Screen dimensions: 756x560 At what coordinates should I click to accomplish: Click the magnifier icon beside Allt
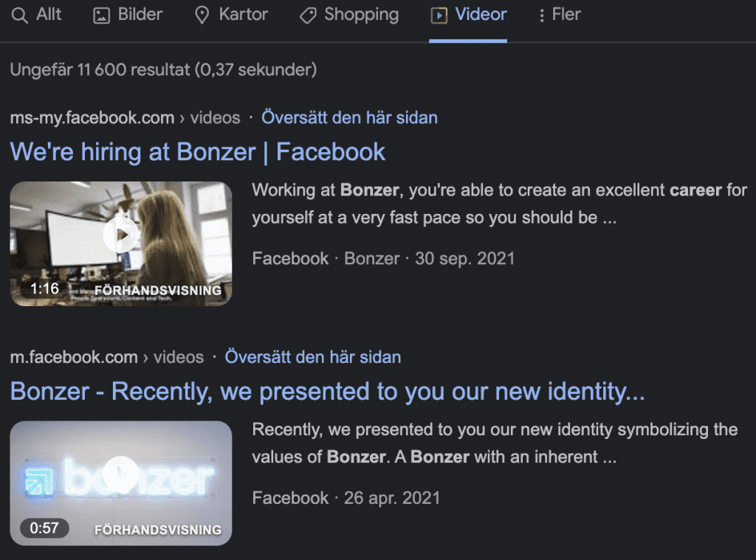click(19, 15)
